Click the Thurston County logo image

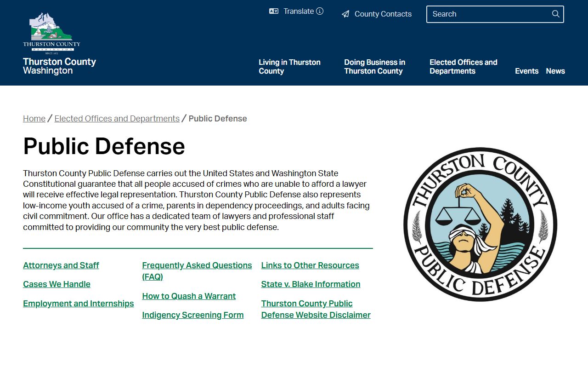pyautogui.click(x=51, y=33)
